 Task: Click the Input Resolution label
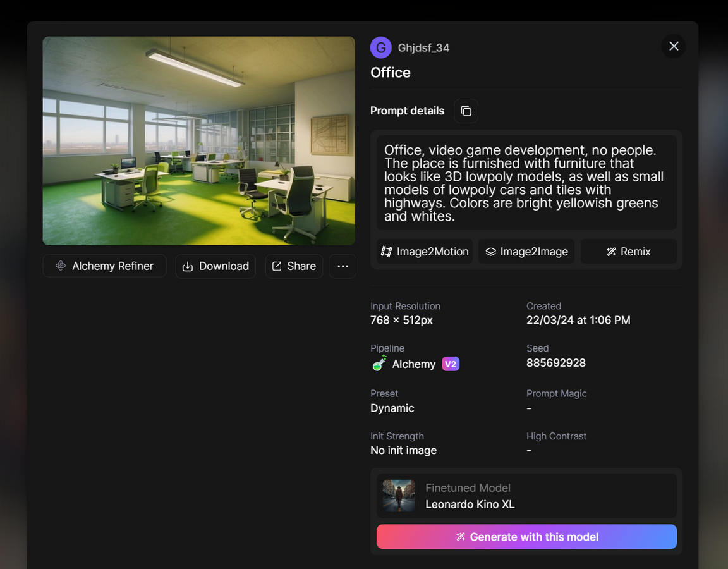(405, 306)
